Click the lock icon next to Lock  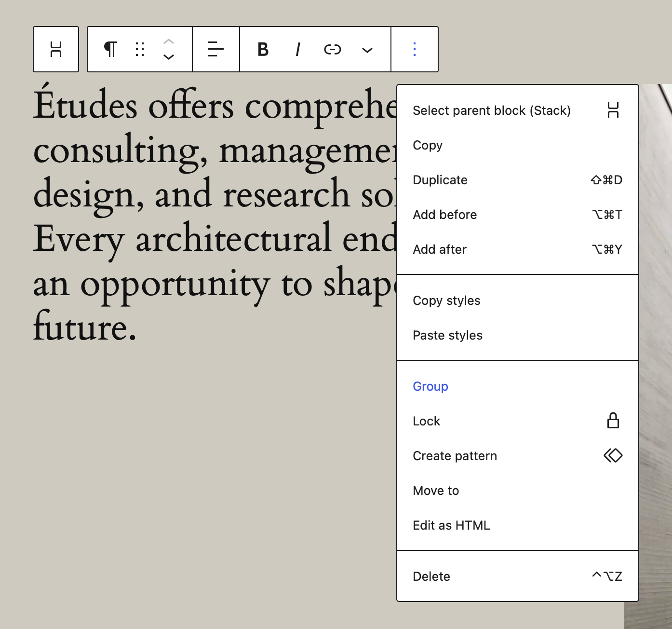tap(613, 421)
